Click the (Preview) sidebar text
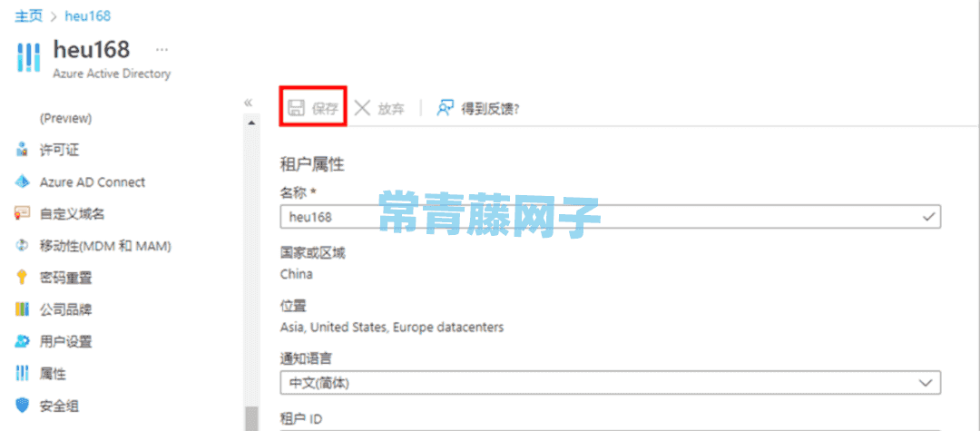 tap(65, 118)
